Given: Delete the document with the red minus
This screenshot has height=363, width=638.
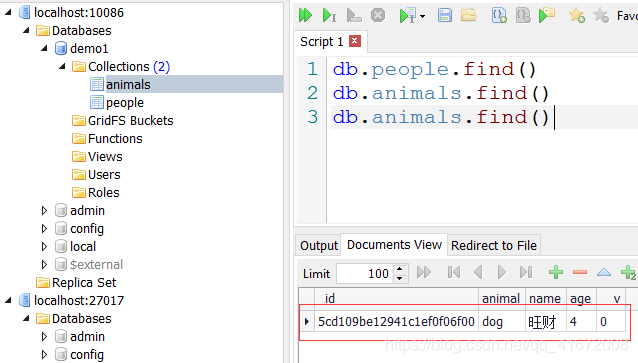Looking at the screenshot, I should point(580,272).
